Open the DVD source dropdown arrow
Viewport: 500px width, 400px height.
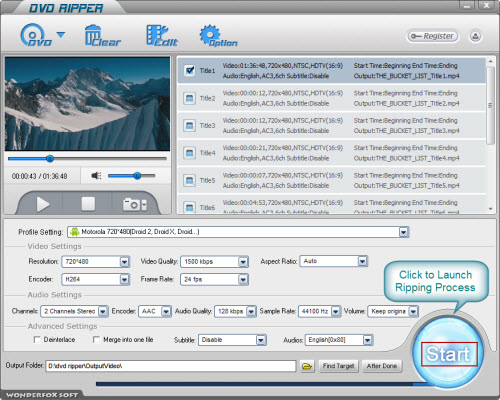[61, 35]
